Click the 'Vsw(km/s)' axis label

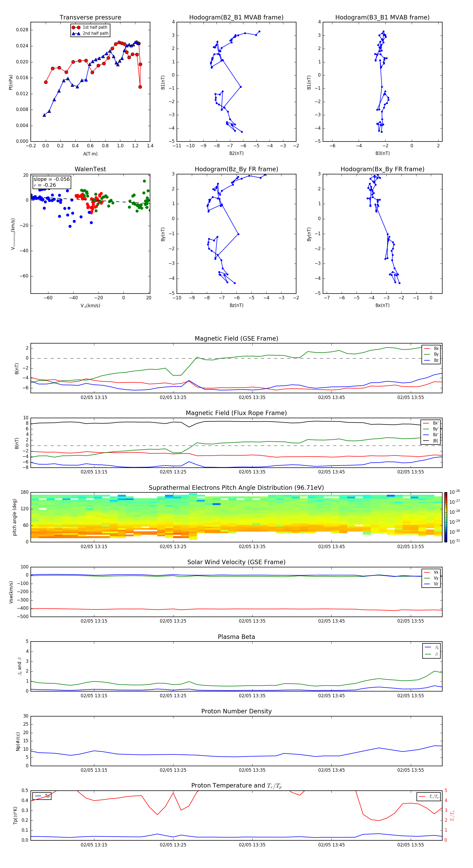[x=11, y=592]
